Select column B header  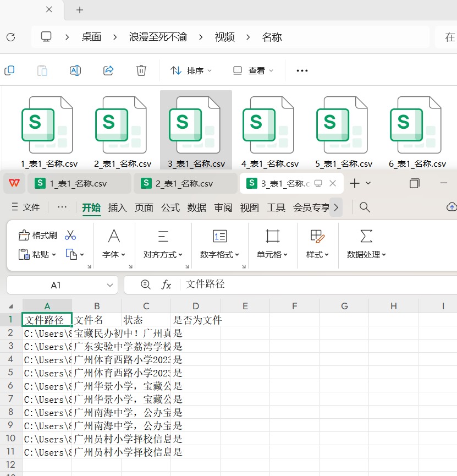coord(96,306)
